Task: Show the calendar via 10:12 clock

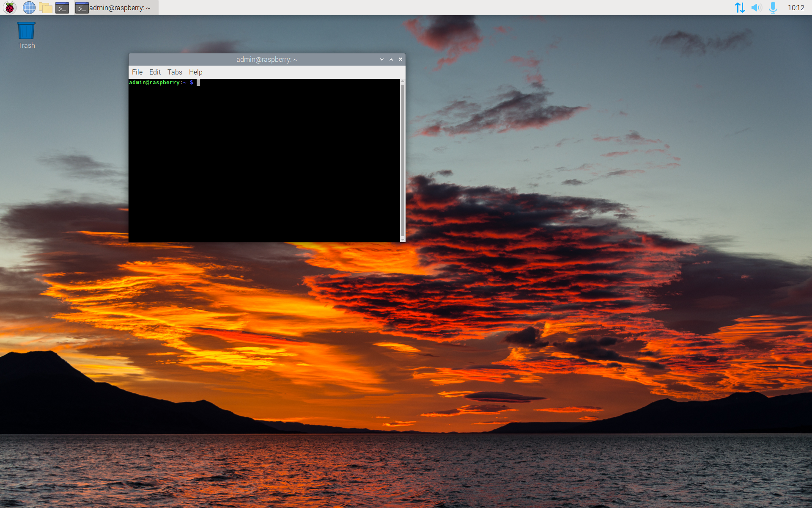Action: 796,8
